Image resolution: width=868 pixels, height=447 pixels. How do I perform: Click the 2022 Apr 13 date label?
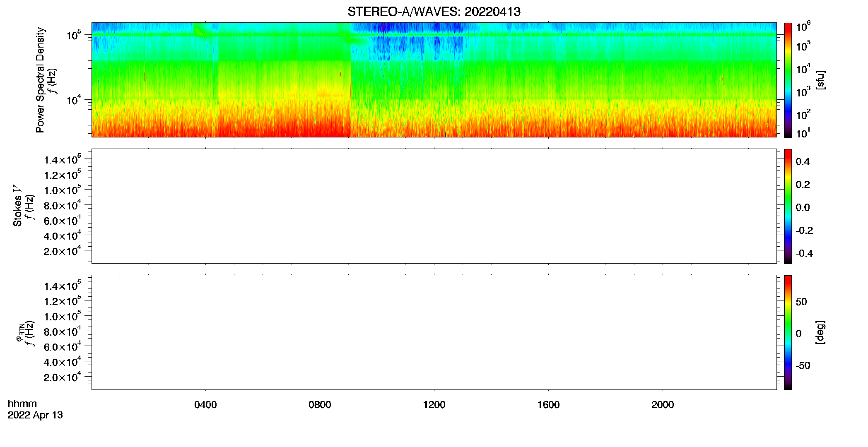(35, 415)
